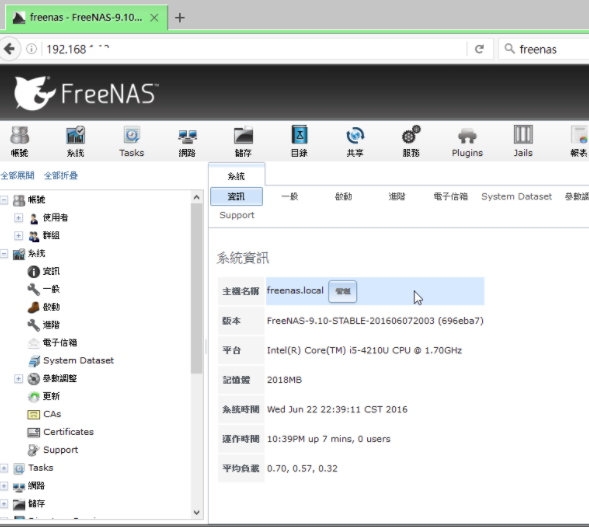Click the 2018MB memory value

point(284,380)
